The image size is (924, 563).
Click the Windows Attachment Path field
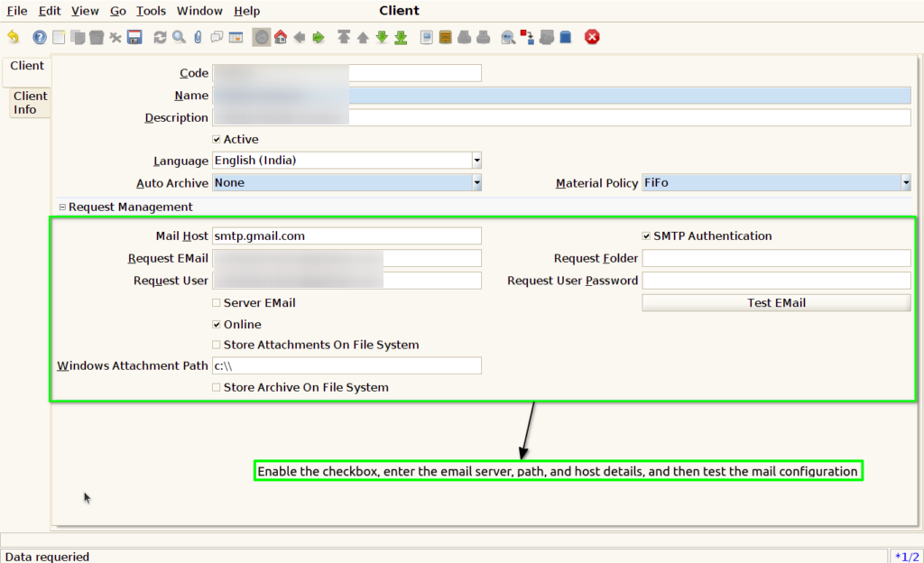point(346,365)
